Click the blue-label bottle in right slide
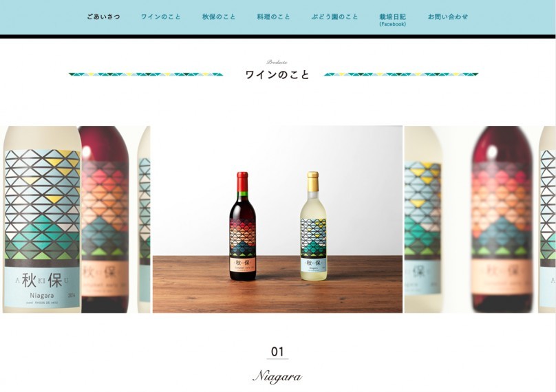The height and width of the screenshot is (392, 556). point(423,219)
